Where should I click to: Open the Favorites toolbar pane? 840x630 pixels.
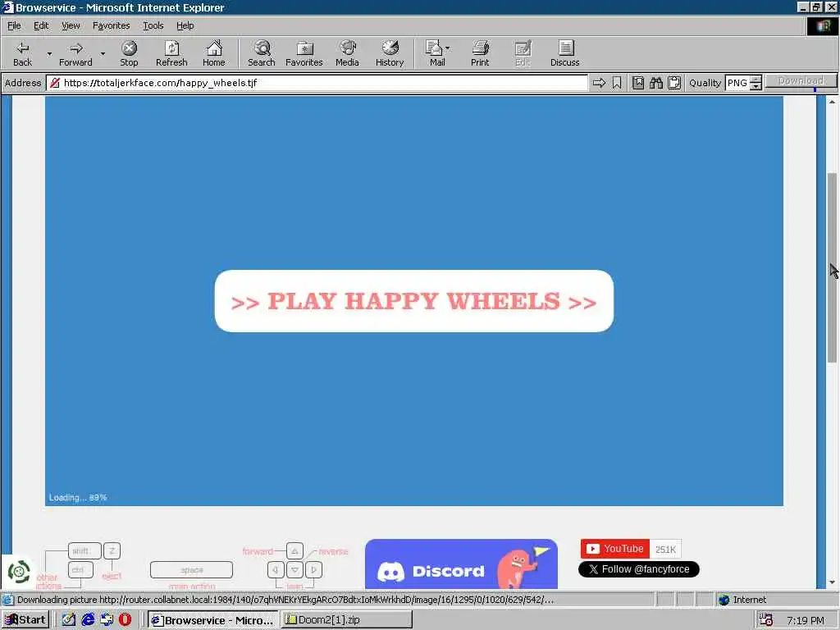point(304,53)
